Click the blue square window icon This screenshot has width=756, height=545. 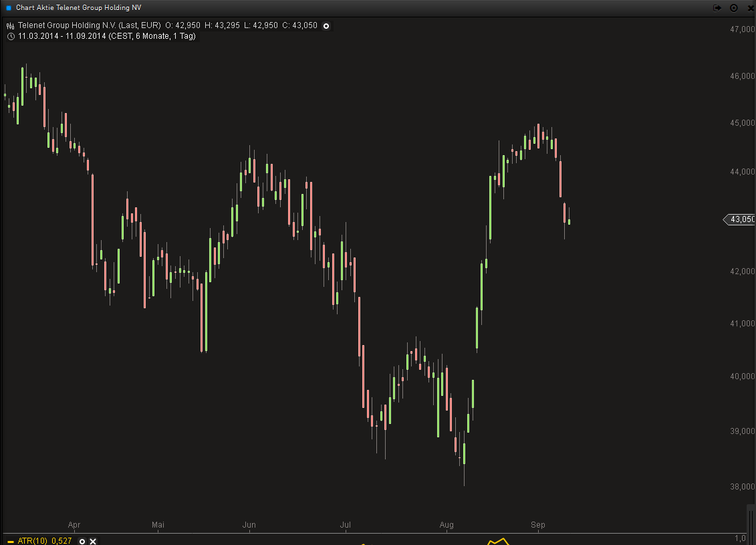pos(8,7)
